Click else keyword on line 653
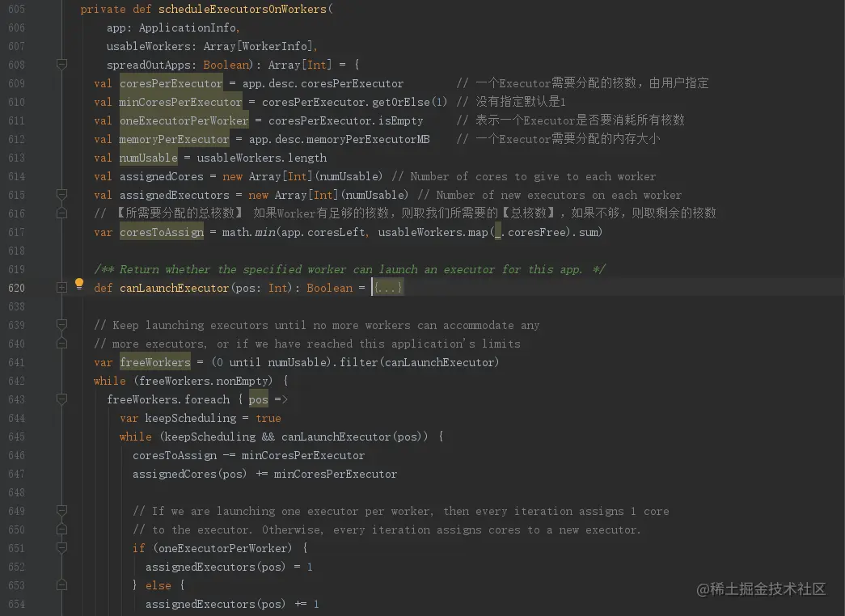The height and width of the screenshot is (616, 845). [x=158, y=585]
